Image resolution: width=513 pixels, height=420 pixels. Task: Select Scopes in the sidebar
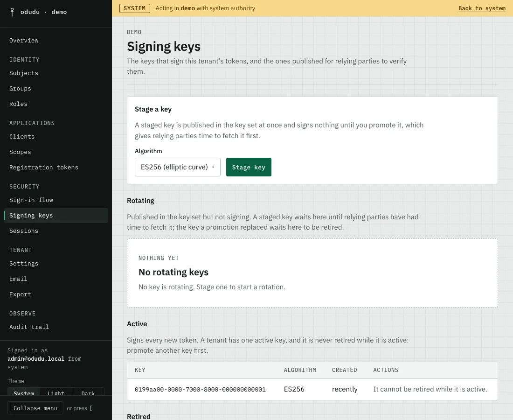coord(20,152)
